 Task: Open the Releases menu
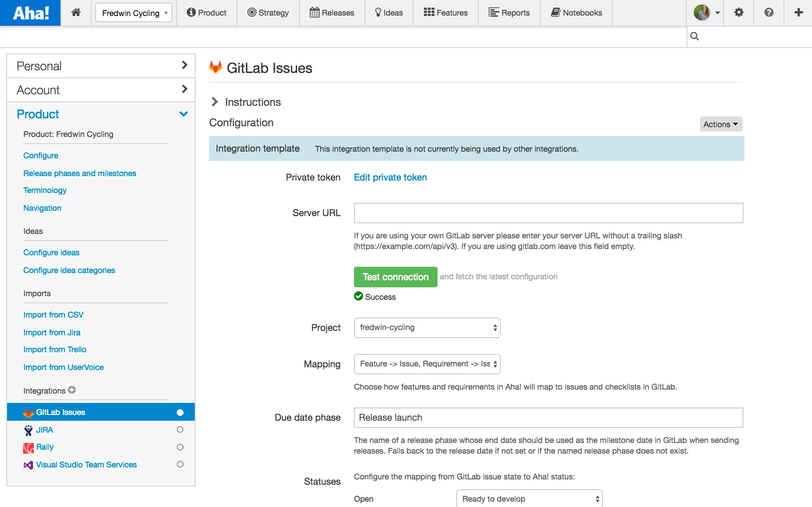pyautogui.click(x=332, y=13)
